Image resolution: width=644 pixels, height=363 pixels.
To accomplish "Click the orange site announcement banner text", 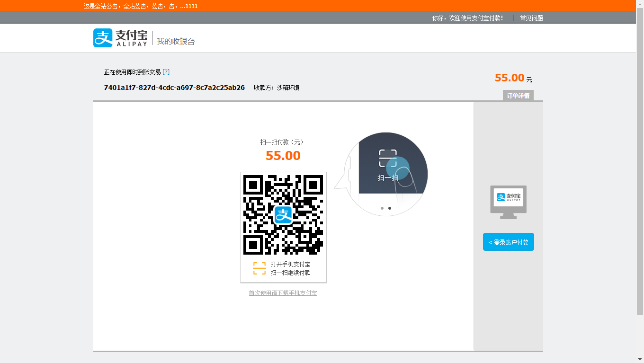I will click(x=141, y=6).
